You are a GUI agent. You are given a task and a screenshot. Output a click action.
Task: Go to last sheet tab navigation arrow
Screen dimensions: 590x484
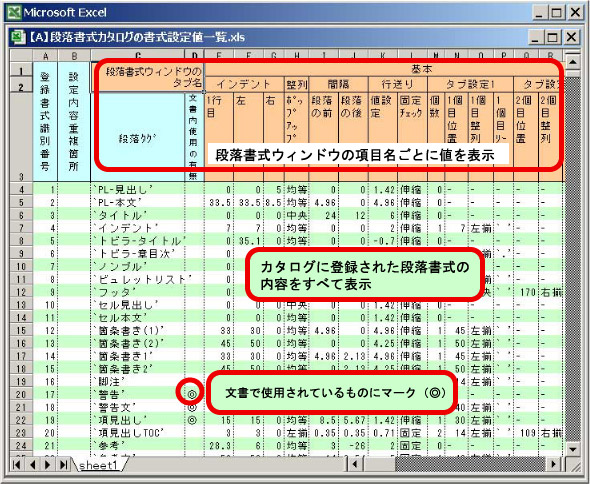[63, 464]
